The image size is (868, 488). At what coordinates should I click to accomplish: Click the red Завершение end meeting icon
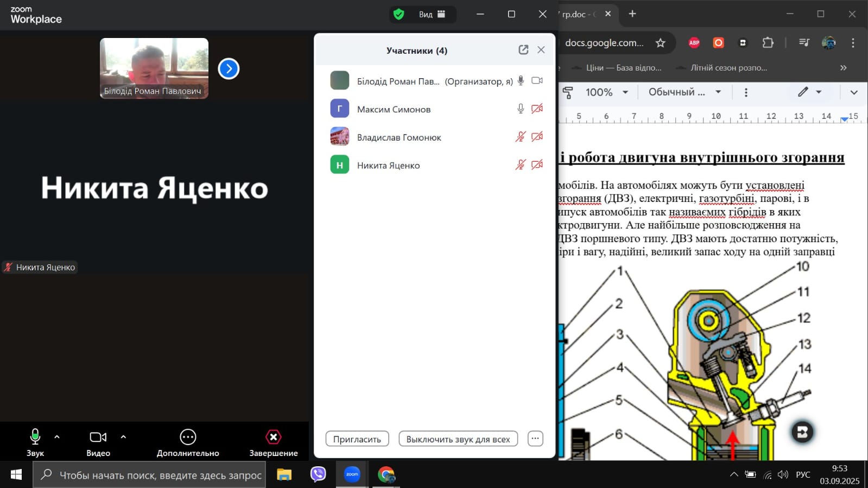(x=274, y=437)
